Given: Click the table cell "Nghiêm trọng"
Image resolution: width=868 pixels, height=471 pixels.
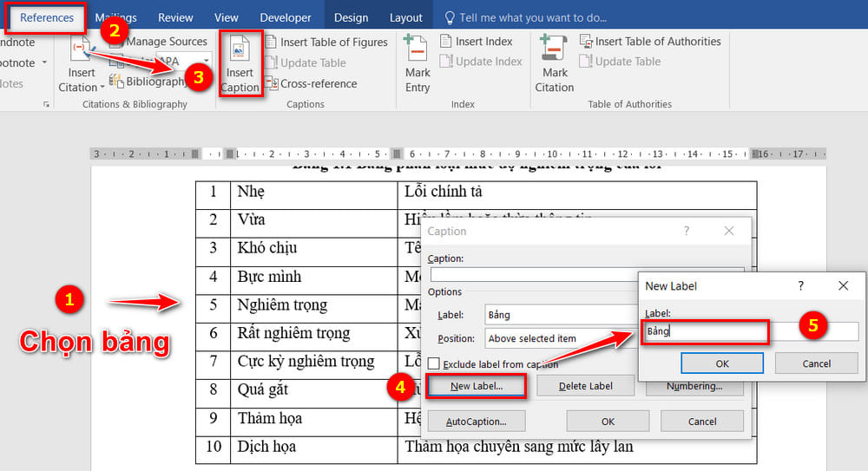Looking at the screenshot, I should coord(314,309).
